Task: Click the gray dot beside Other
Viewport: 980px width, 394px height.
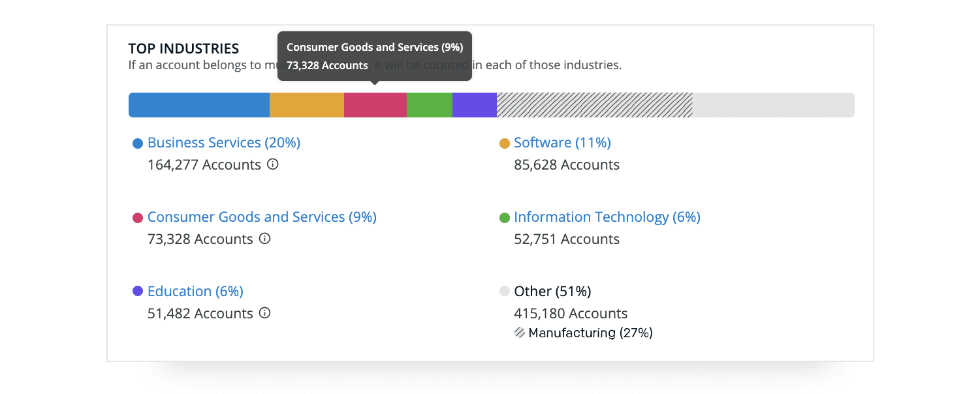Action: pyautogui.click(x=504, y=291)
